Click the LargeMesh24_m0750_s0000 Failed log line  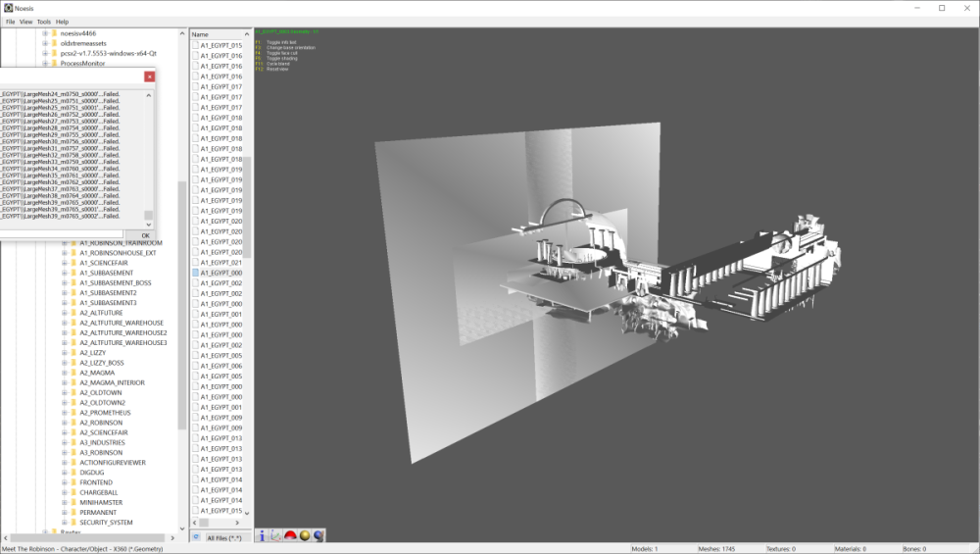60,94
